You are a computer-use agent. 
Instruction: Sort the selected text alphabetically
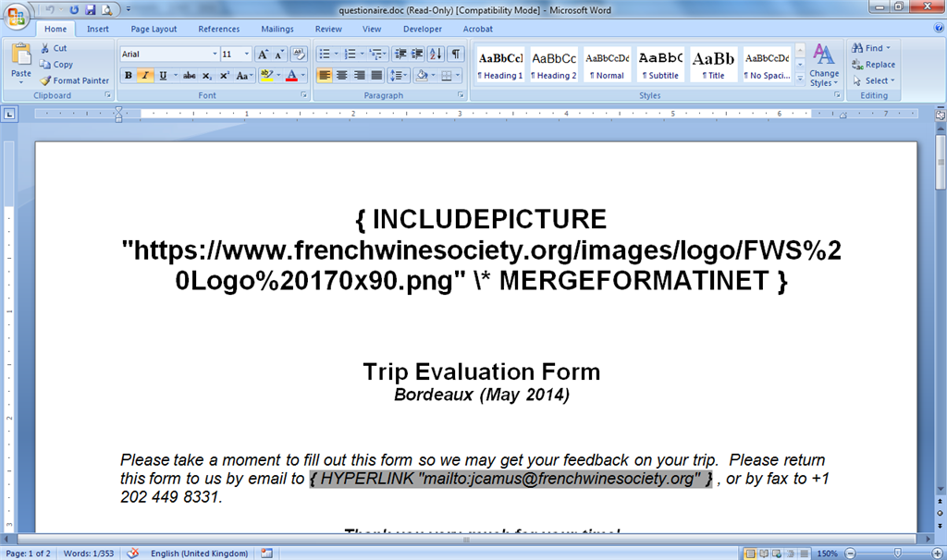[437, 55]
